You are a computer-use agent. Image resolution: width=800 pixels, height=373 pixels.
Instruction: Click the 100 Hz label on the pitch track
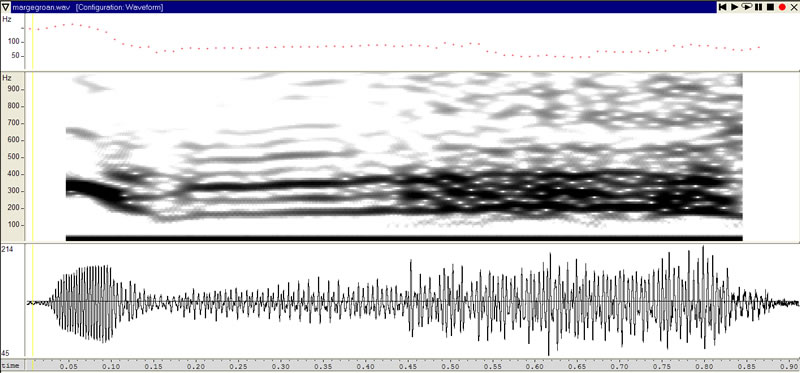[13, 41]
